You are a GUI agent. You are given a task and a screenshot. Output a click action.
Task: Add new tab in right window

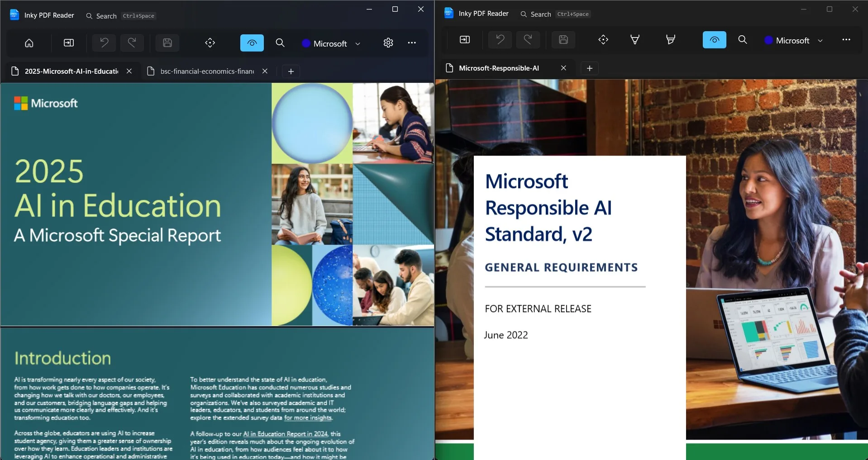coord(590,68)
